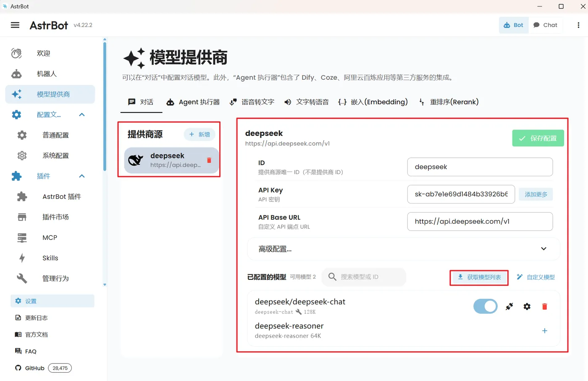Add the deepseek-reasoner model
Viewport: 588px width, 381px height.
click(545, 331)
